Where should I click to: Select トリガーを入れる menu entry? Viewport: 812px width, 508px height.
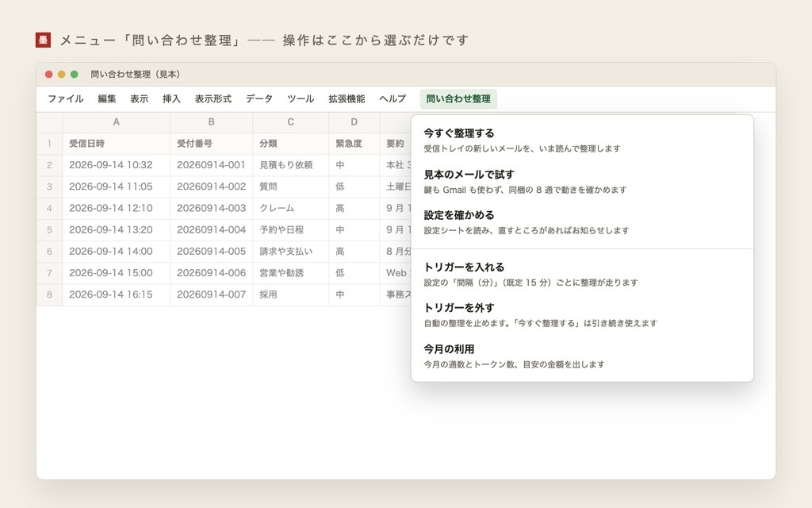(582, 274)
